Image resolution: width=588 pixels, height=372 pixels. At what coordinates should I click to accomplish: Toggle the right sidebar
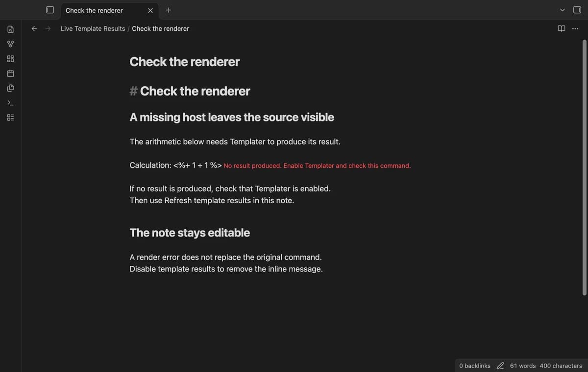[577, 10]
